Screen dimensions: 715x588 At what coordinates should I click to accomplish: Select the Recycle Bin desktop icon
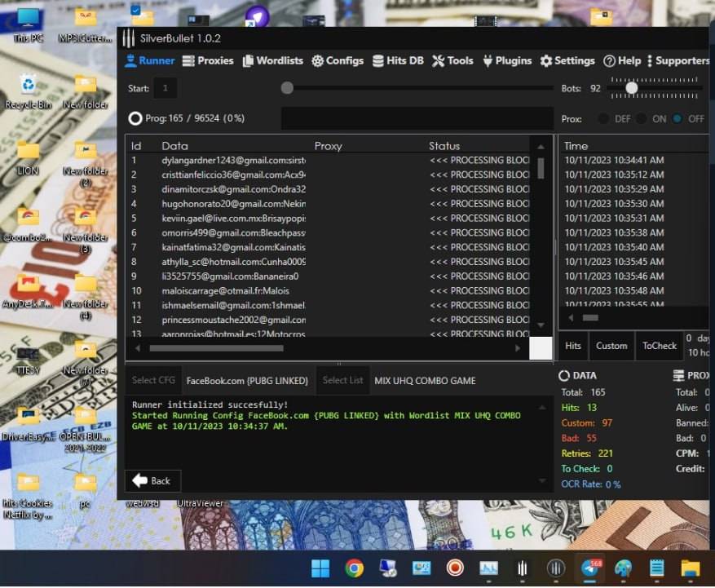click(x=28, y=91)
